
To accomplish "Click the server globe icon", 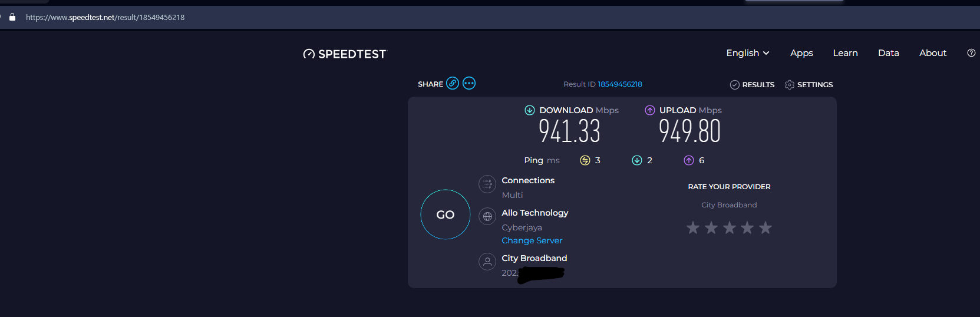I will (487, 216).
